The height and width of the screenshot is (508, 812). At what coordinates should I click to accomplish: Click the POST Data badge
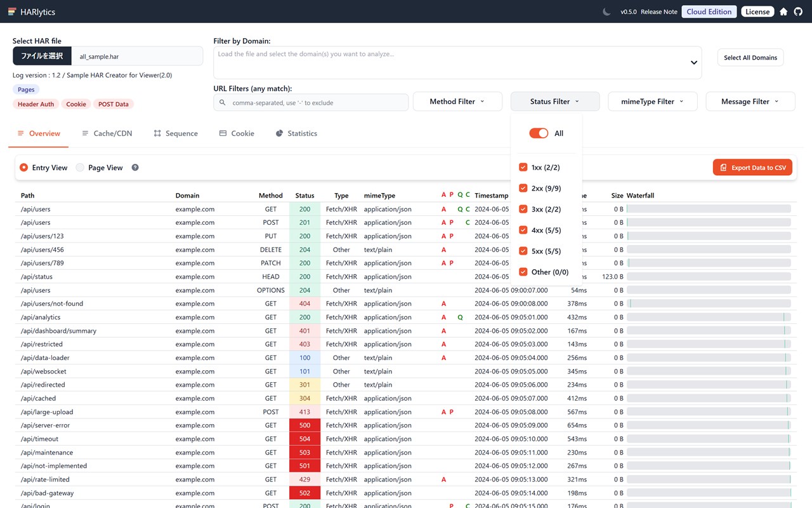(x=114, y=104)
